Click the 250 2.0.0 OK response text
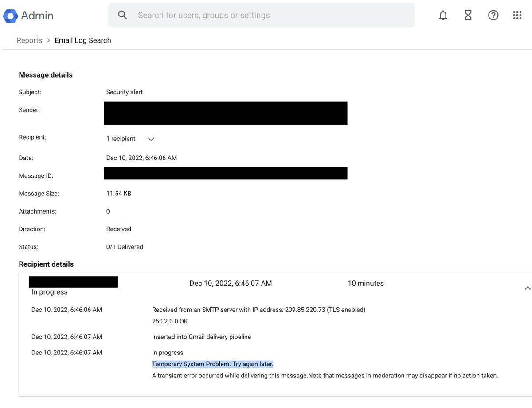532x408 pixels. pyautogui.click(x=170, y=321)
